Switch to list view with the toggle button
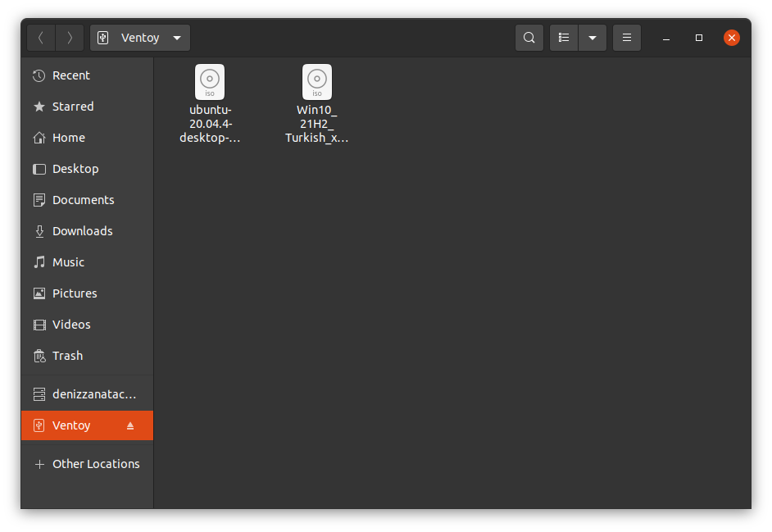The width and height of the screenshot is (772, 532). [564, 38]
